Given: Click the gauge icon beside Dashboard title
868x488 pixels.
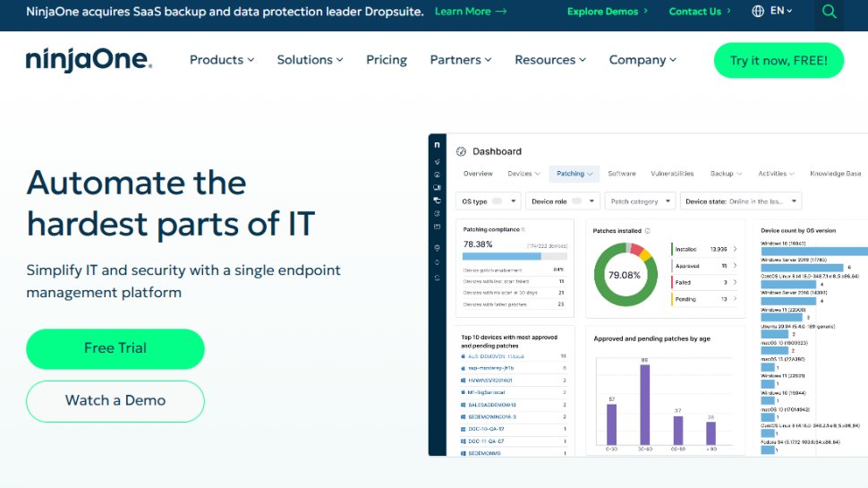Looking at the screenshot, I should [x=461, y=151].
